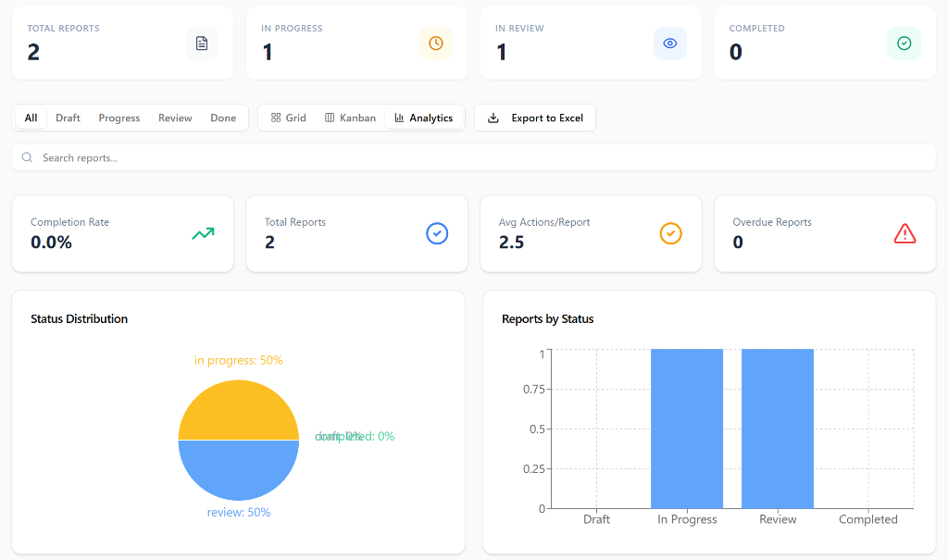Switch to Grid view

click(289, 118)
